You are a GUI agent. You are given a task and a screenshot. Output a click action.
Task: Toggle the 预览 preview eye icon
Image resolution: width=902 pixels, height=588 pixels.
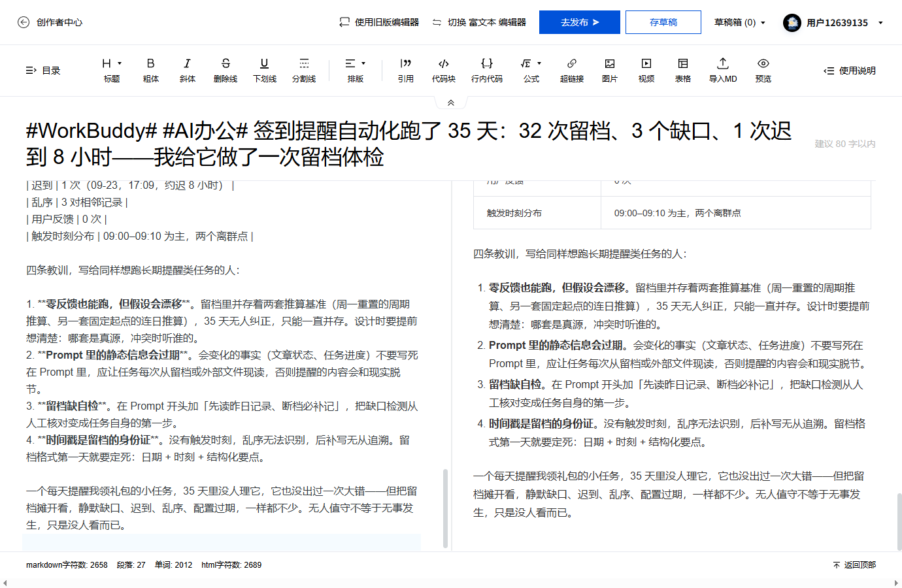coord(763,63)
